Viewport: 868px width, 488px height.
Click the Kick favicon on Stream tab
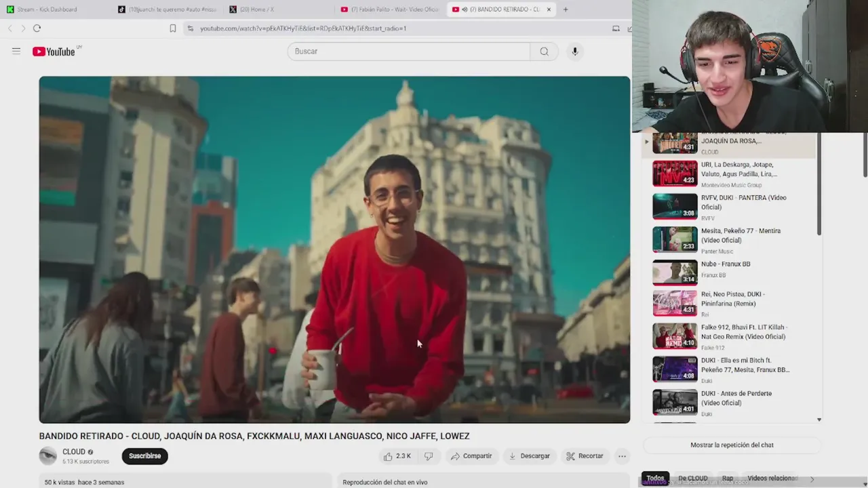(x=10, y=9)
